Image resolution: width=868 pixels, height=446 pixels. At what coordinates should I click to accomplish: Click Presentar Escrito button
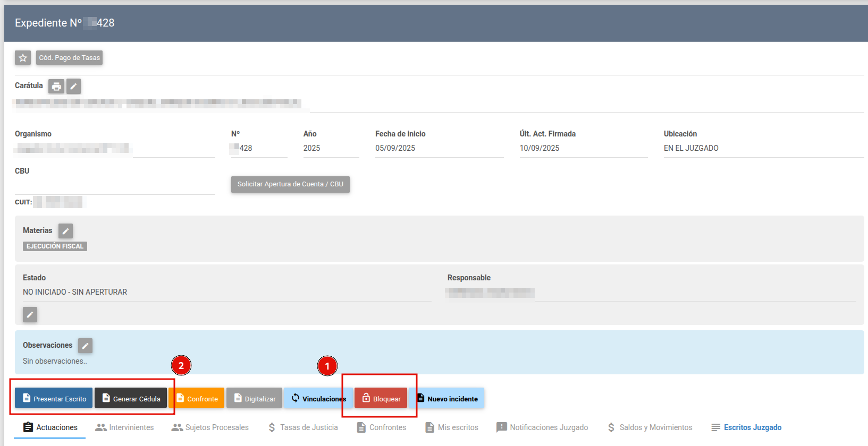54,398
